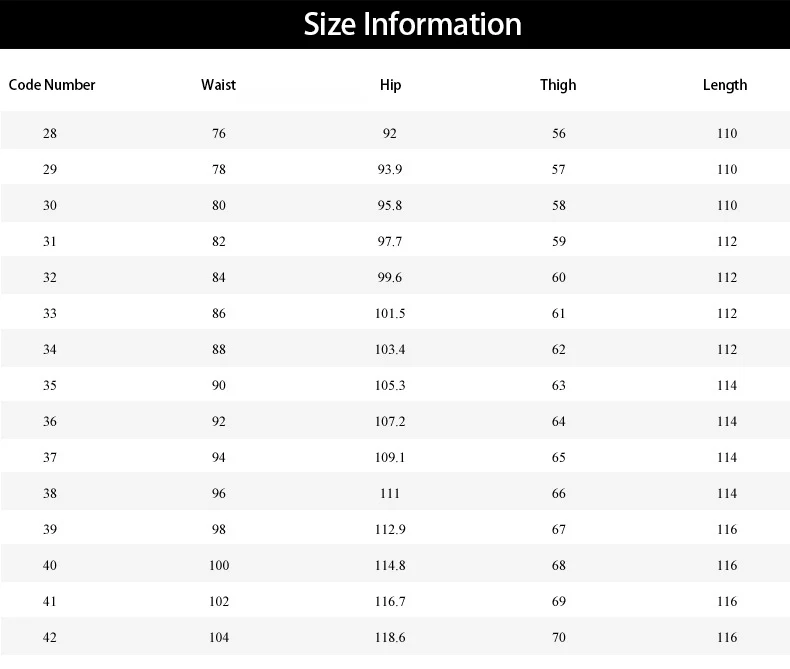Select waist value 78 in row 29
Viewport: 790px width, 669px height.
(219, 169)
